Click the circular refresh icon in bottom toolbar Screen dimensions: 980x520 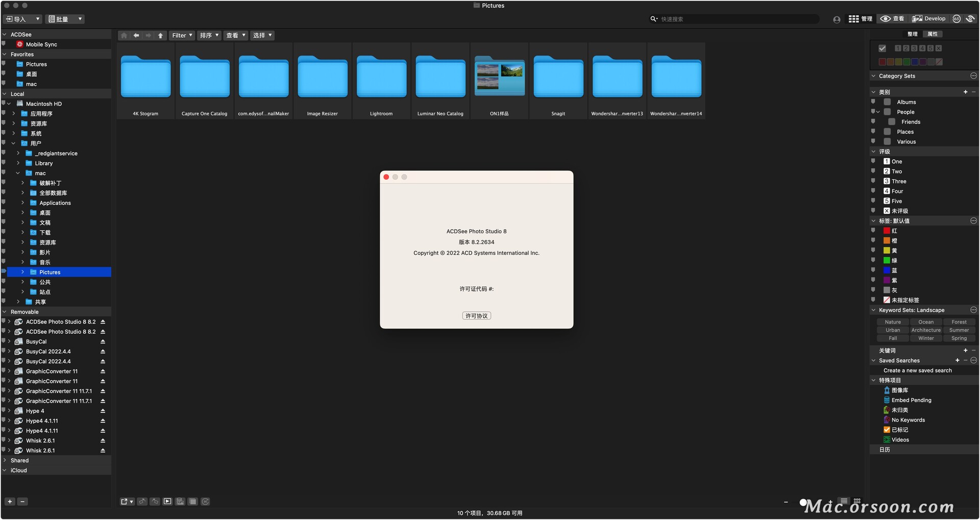pos(205,502)
